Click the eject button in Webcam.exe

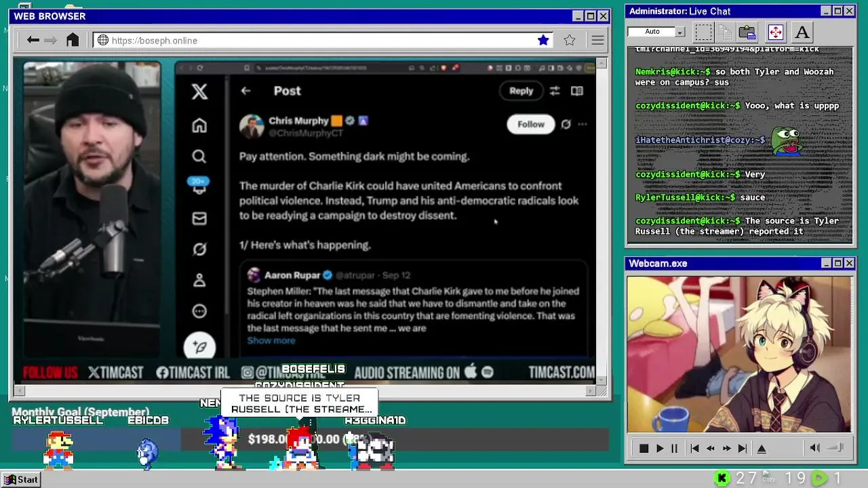point(762,449)
